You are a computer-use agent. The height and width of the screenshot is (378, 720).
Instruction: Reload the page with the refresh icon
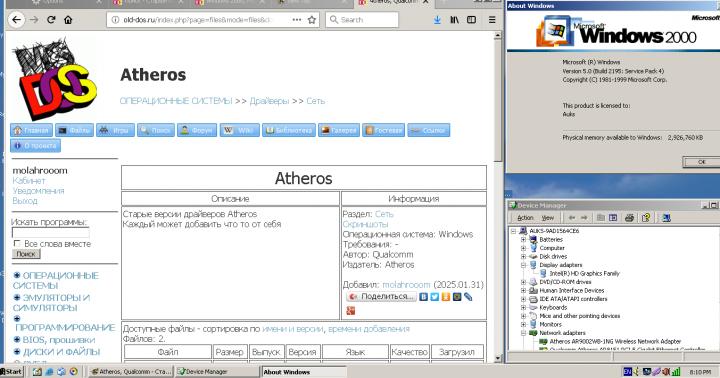coord(51,20)
